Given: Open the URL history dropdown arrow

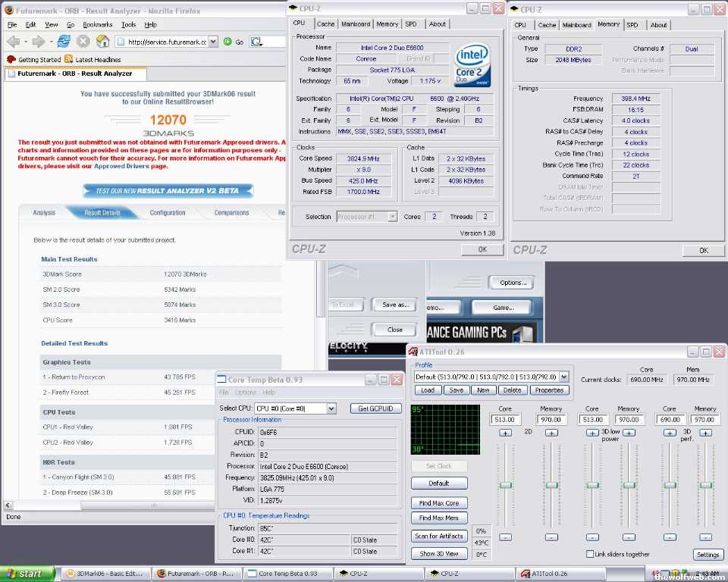Looking at the screenshot, I should click(x=213, y=42).
